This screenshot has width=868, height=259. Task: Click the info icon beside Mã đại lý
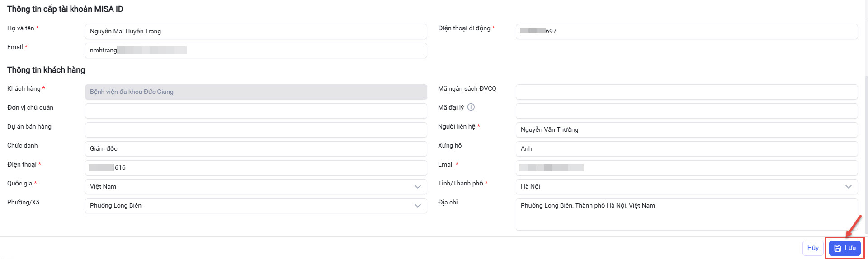471,107
